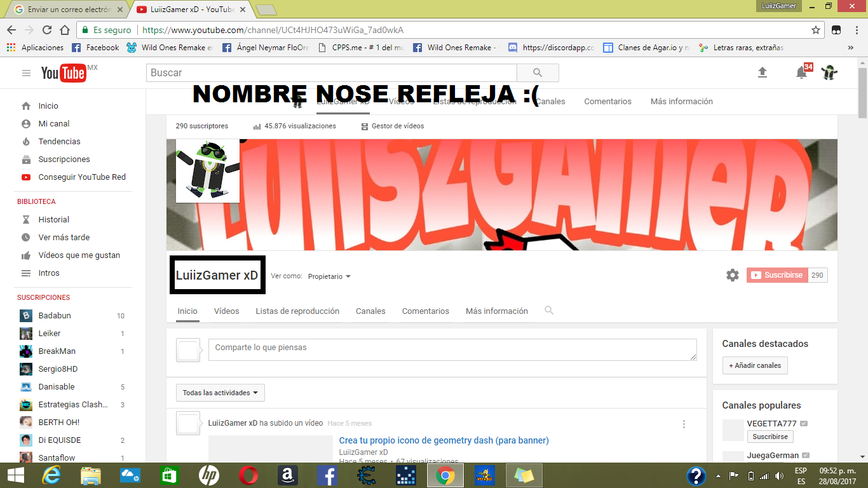Go to the Chrome home page
The height and width of the screenshot is (488, 868).
pyautogui.click(x=64, y=30)
